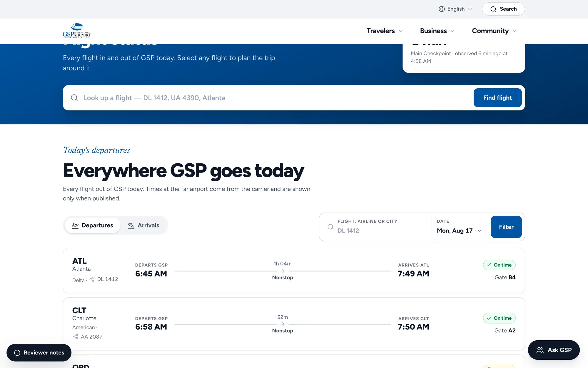Screen dimensions: 588x368
Task: Open the English language dropdown
Action: pyautogui.click(x=455, y=9)
